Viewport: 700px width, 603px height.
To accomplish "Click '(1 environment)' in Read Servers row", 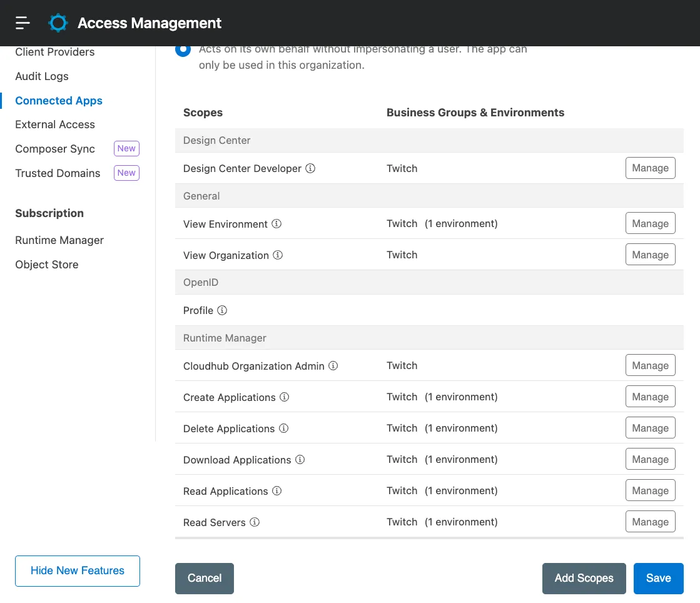I will (461, 522).
